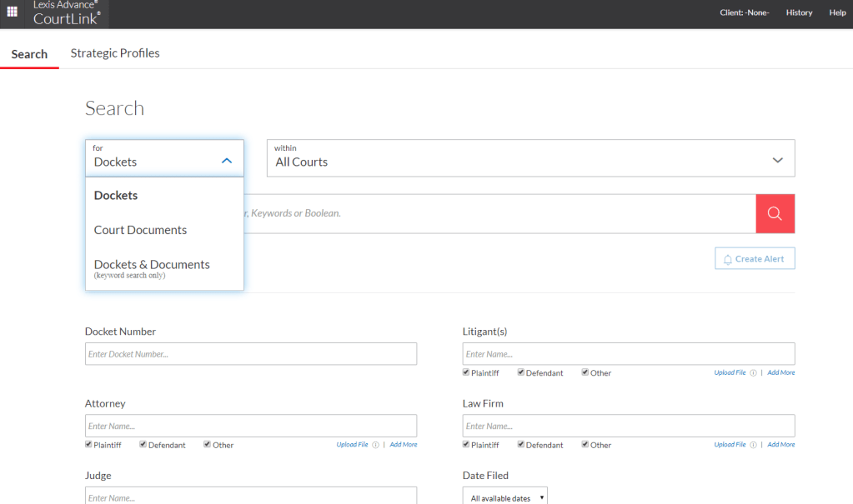Viewport: 853px width, 504px height.
Task: Open History in top bar
Action: [799, 12]
